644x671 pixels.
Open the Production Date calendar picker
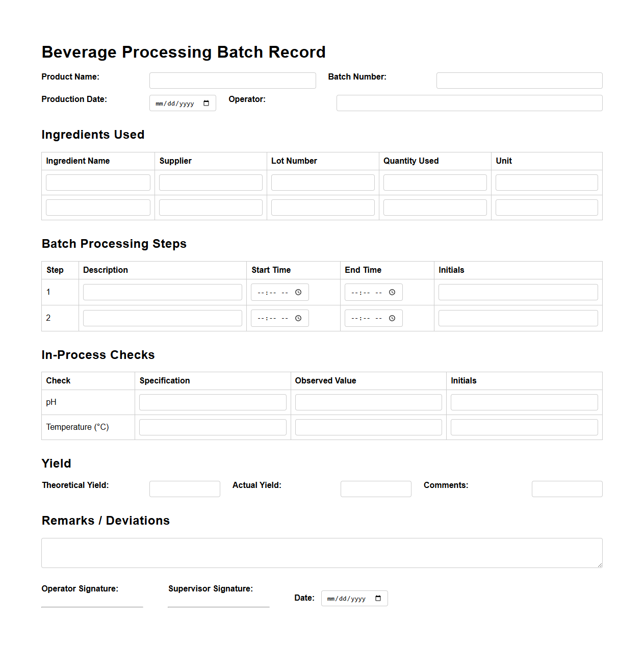[x=207, y=103]
